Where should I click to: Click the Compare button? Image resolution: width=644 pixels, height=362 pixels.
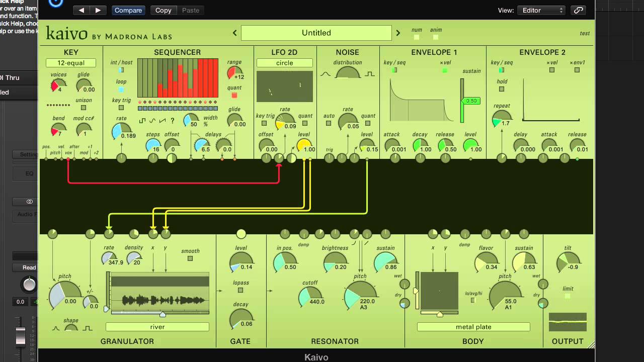128,10
